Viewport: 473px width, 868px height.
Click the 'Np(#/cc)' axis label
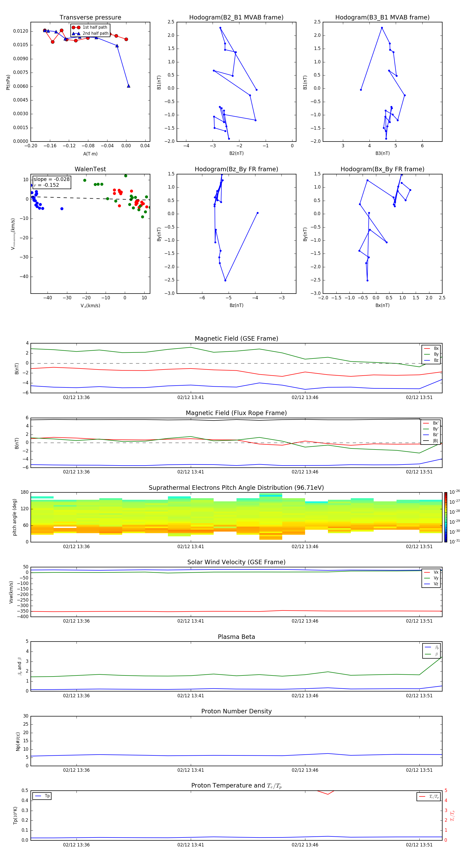coord(18,741)
